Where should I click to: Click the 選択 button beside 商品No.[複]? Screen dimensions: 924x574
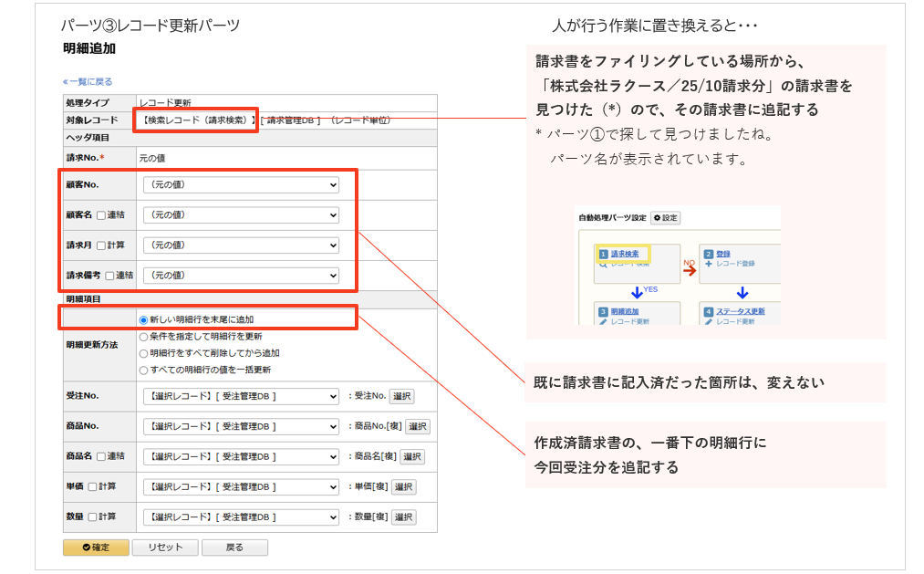pyautogui.click(x=419, y=426)
